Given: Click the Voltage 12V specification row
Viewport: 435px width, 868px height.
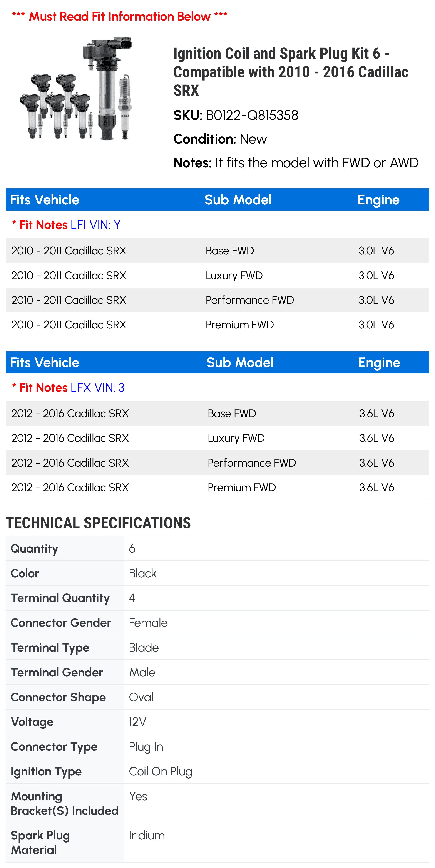Looking at the screenshot, I should pos(217,722).
